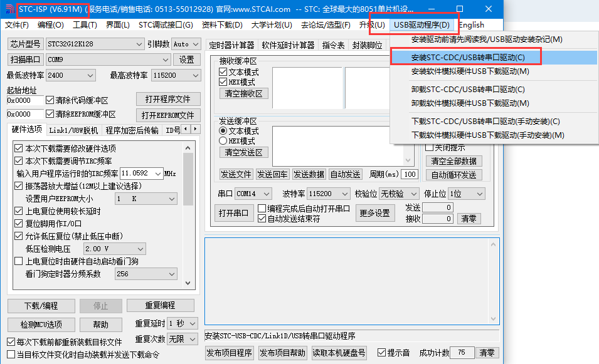Viewport: 599px width, 364px height.
Task: Select send buffer HEX模式 radio button
Action: (223, 141)
